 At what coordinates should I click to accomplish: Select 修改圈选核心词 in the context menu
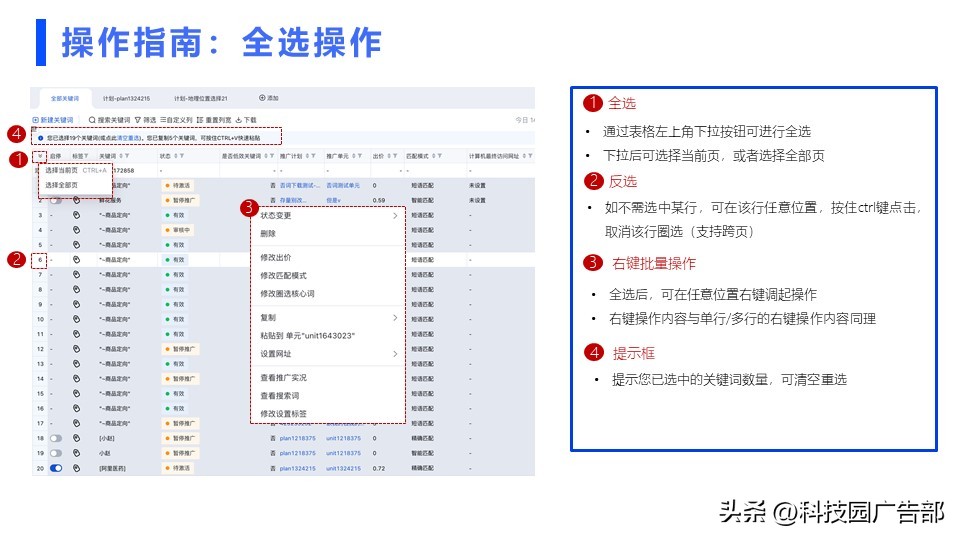[287, 294]
